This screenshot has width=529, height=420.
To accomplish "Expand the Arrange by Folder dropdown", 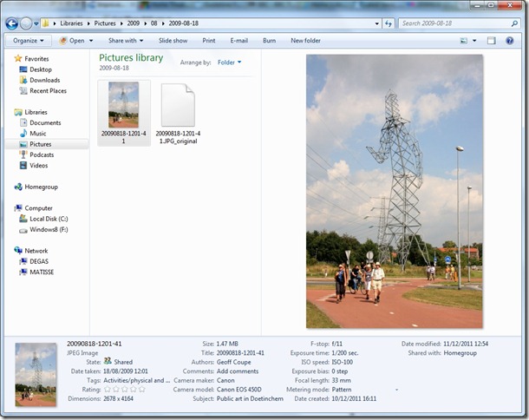I will (230, 62).
